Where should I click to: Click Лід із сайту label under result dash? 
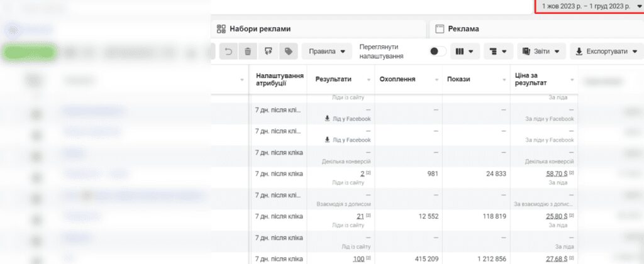356,247
